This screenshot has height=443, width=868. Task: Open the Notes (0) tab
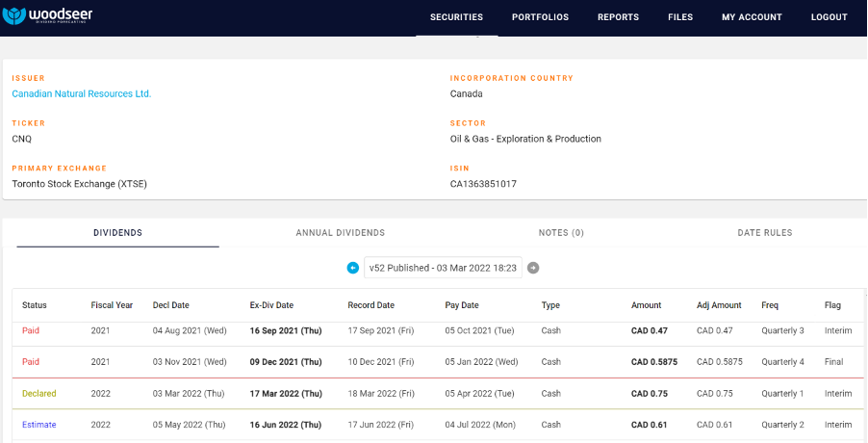pos(561,233)
